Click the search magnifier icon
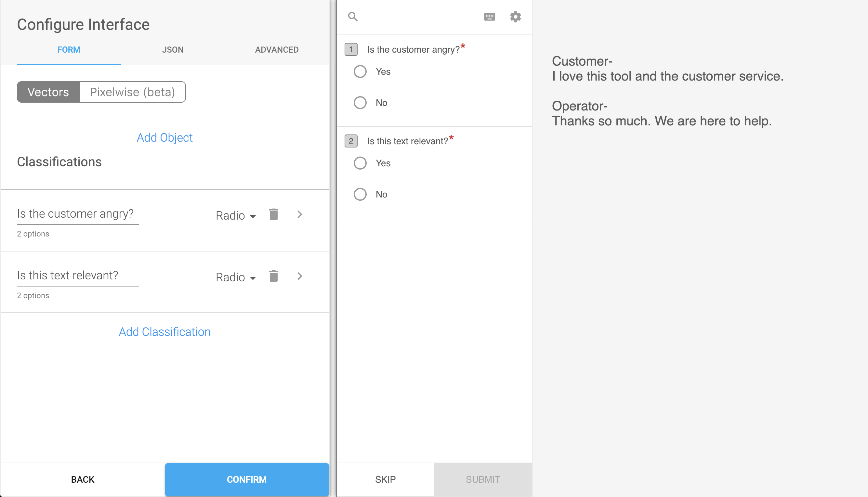 click(352, 16)
